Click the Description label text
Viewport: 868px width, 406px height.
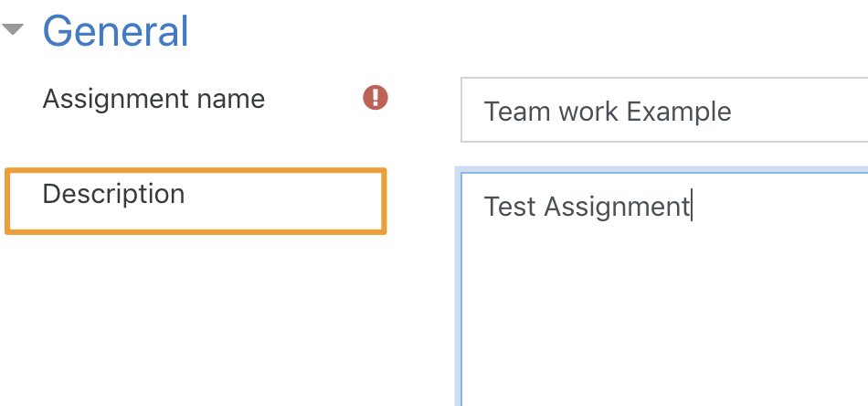point(113,195)
